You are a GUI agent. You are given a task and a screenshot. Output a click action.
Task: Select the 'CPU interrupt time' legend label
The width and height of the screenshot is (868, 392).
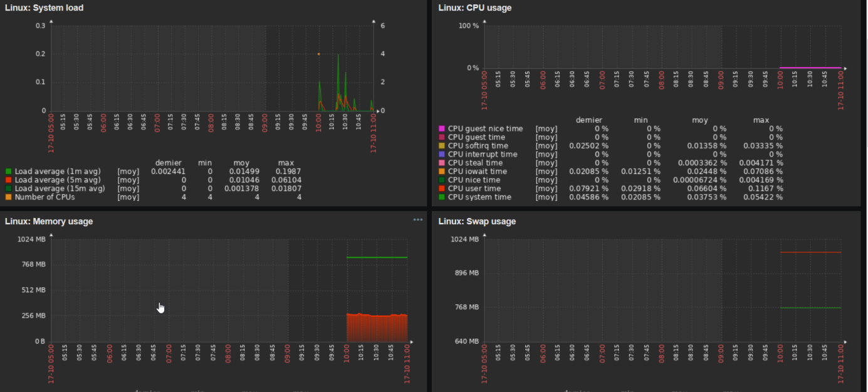pyautogui.click(x=483, y=154)
